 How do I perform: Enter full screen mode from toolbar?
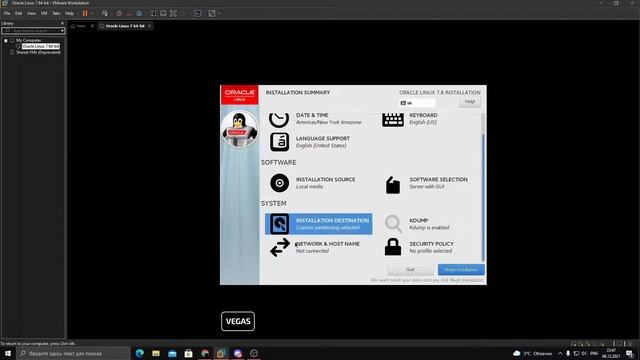tap(173, 13)
